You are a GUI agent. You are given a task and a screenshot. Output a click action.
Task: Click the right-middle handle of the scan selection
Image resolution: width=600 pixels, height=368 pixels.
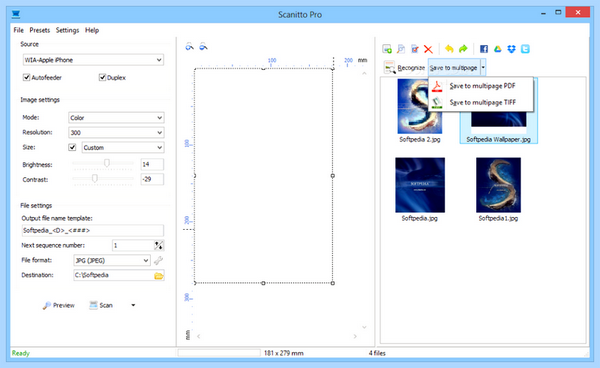333,176
